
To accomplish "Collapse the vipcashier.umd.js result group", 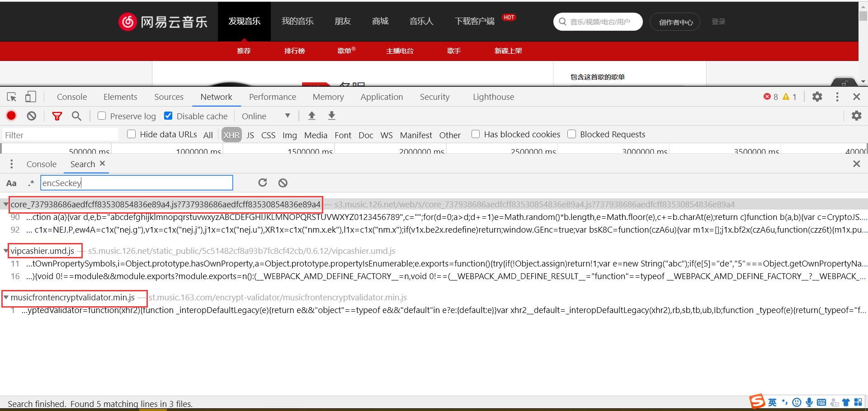I will (x=5, y=251).
